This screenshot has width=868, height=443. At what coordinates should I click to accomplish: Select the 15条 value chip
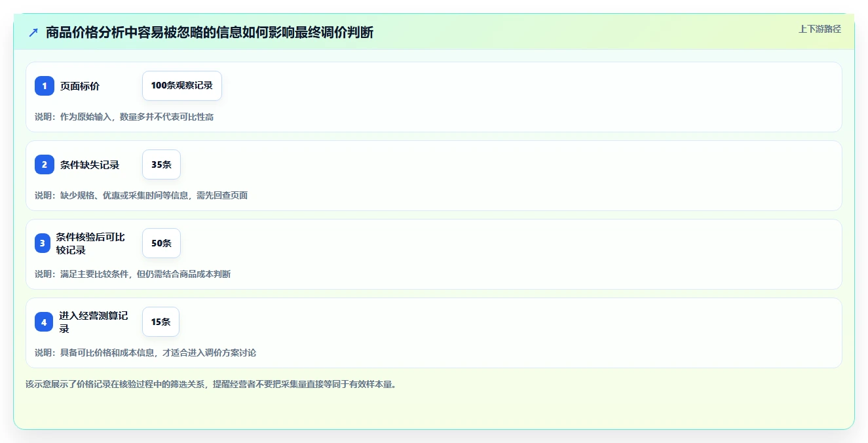pyautogui.click(x=160, y=322)
